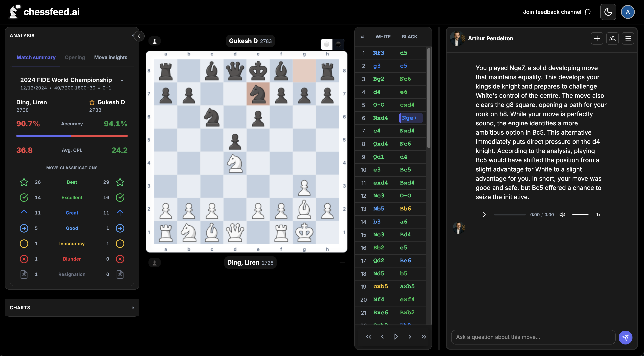
Task: Open the chat list icon in the coach panel
Action: [x=628, y=38]
